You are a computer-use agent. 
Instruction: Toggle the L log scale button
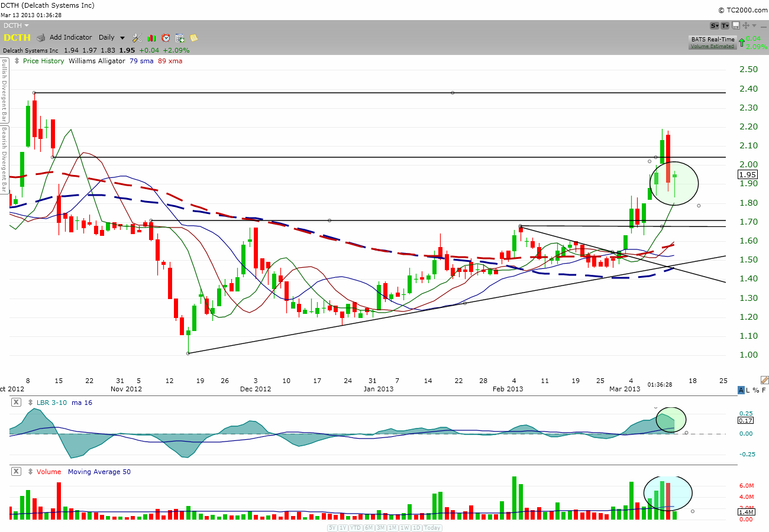pyautogui.click(x=748, y=390)
